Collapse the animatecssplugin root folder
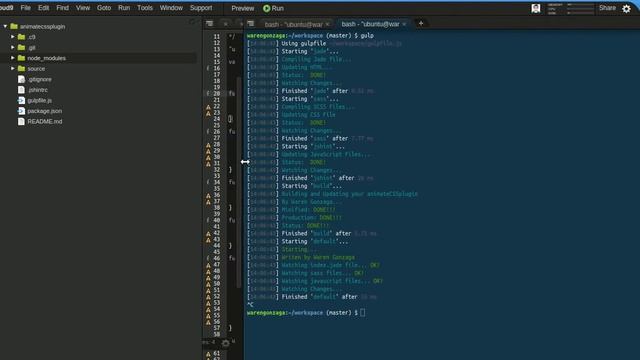Image resolution: width=640 pixels, height=360 pixels. pos(5,26)
